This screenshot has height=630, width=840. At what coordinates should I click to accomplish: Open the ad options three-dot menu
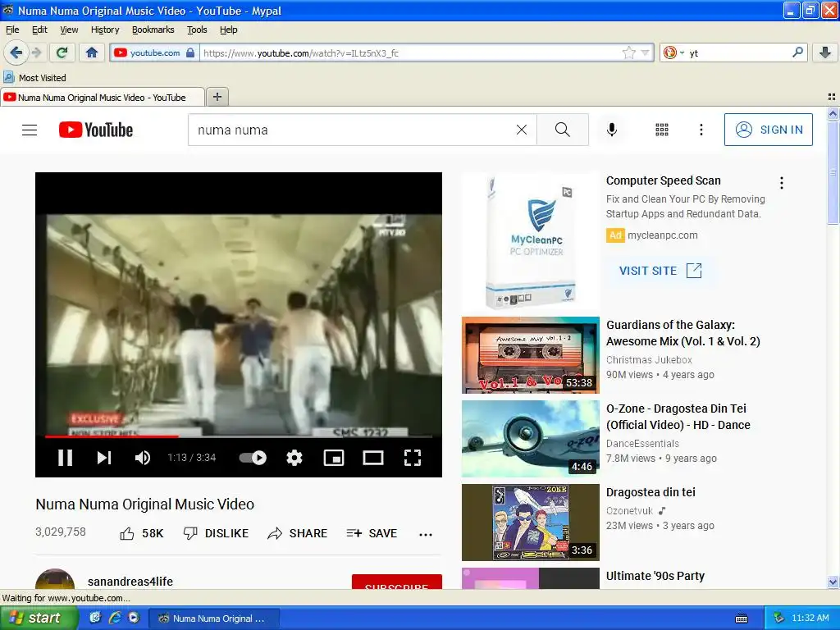782,183
